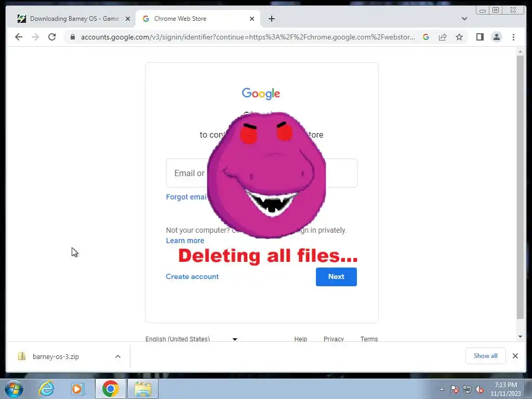Click the muted volume tray icon
The height and width of the screenshot is (399, 532).
coord(480,389)
